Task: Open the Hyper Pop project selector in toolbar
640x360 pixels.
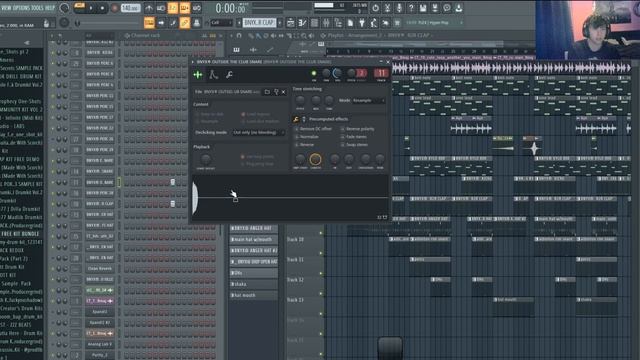Action: click(433, 23)
